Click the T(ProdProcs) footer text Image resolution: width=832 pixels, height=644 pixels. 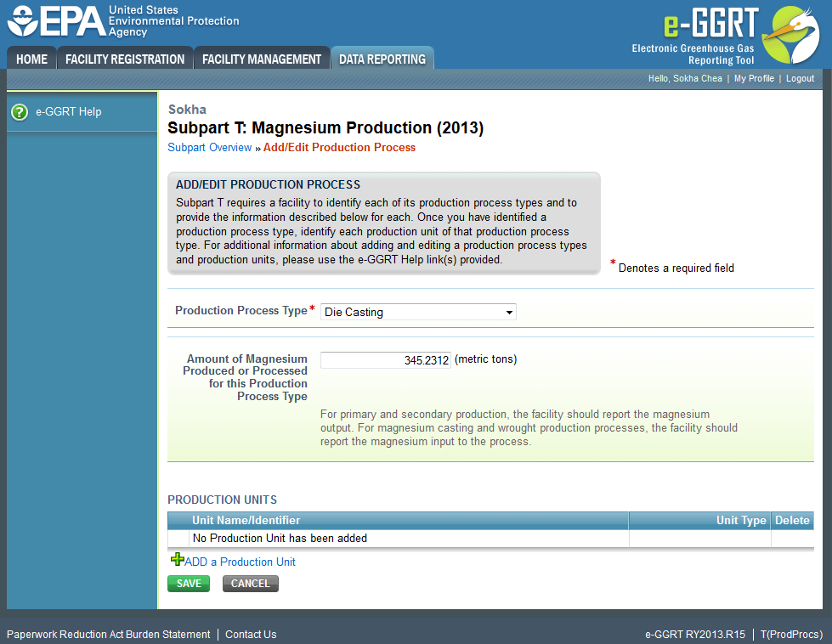click(791, 635)
